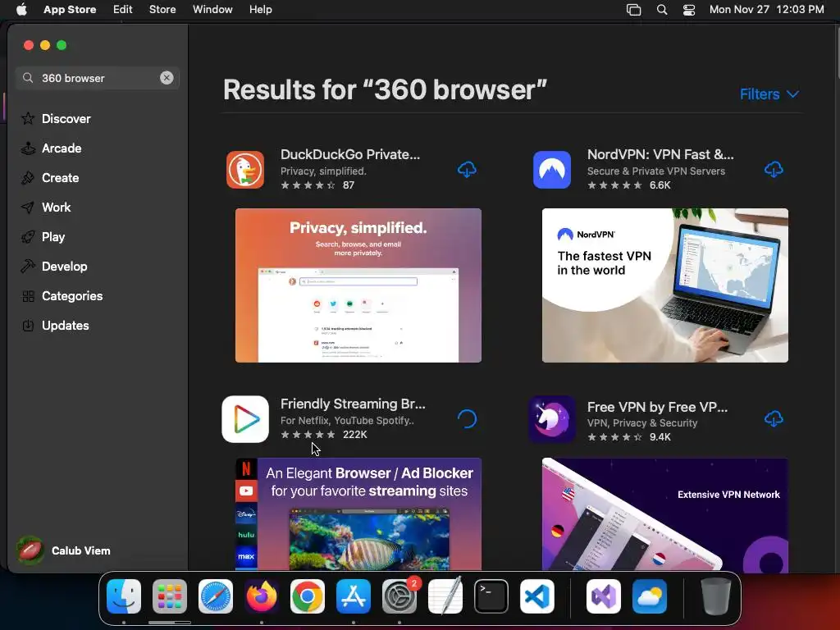
Task: Open Launchpad from the Dock
Action: coord(170,596)
